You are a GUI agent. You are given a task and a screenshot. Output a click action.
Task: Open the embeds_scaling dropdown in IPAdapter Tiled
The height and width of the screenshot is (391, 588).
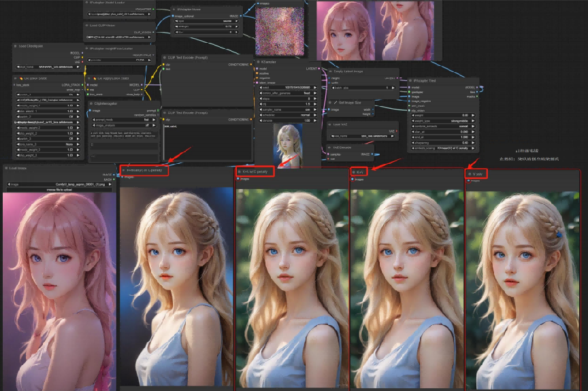pos(443,148)
